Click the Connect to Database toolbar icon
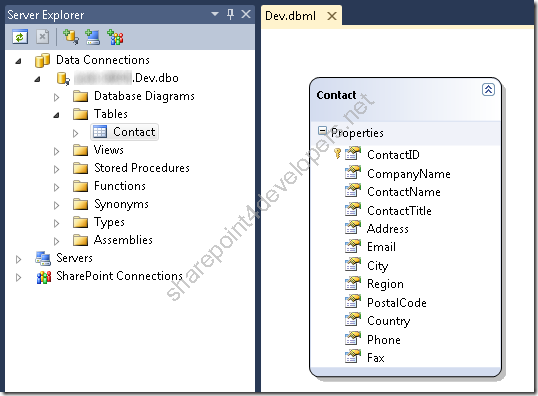This screenshot has width=538, height=396. pyautogui.click(x=71, y=37)
